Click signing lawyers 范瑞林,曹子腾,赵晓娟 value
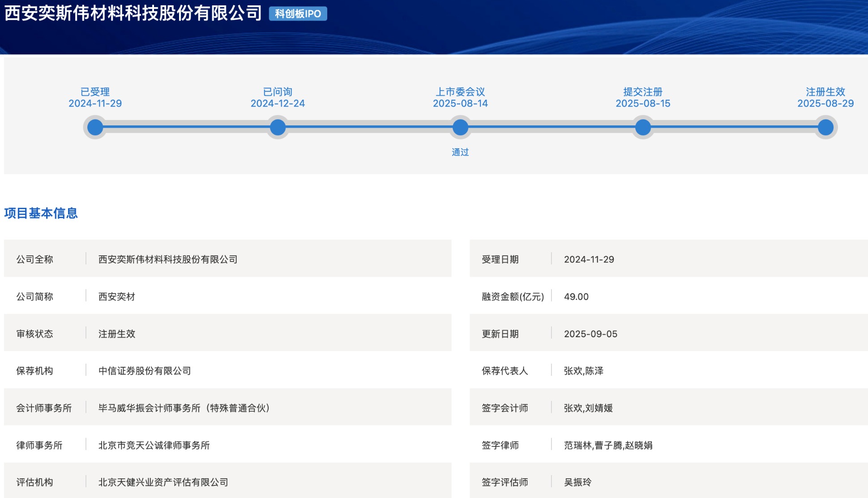The image size is (868, 498). pyautogui.click(x=608, y=445)
